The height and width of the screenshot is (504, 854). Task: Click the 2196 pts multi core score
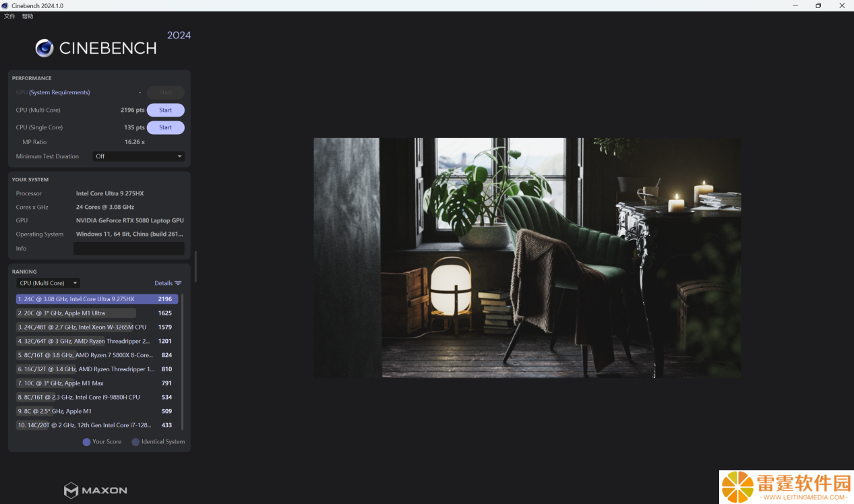[133, 110]
